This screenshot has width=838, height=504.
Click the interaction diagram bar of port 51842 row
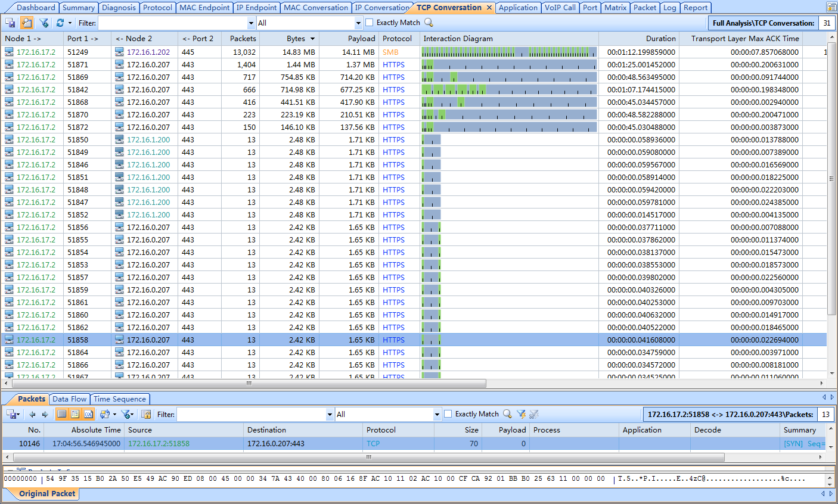pos(509,89)
